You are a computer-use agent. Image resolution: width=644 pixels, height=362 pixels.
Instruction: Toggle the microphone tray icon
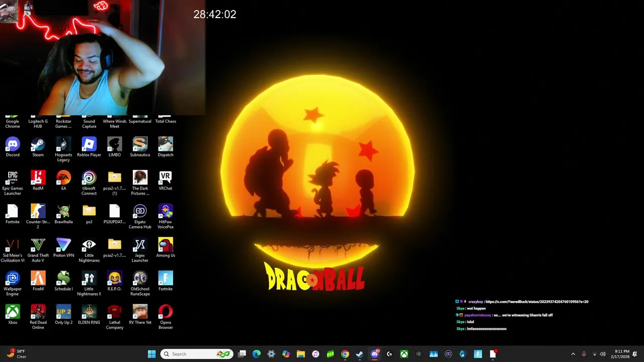[584, 354]
